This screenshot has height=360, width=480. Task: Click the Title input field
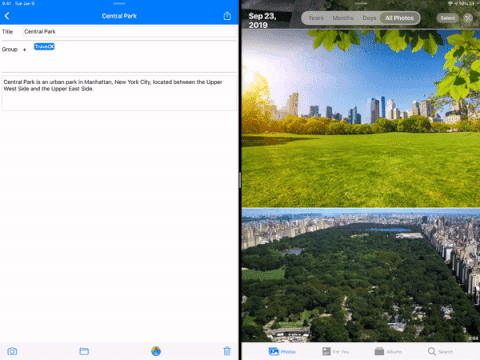click(x=129, y=32)
